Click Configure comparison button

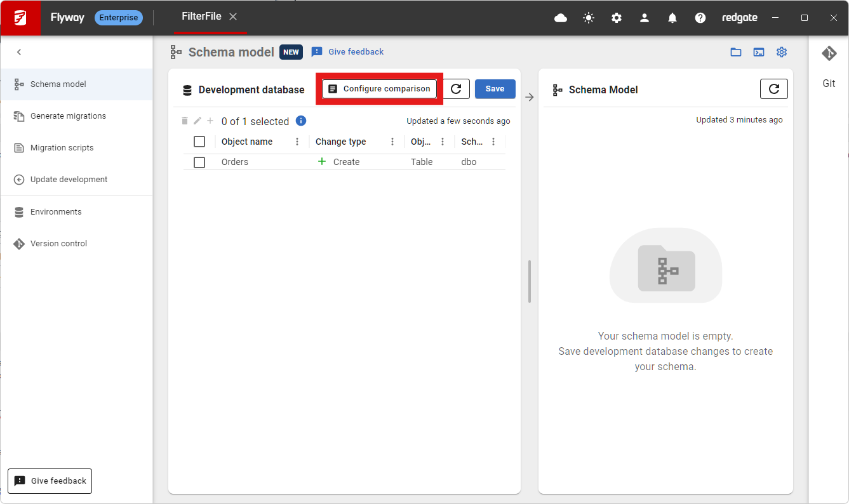[x=379, y=89]
